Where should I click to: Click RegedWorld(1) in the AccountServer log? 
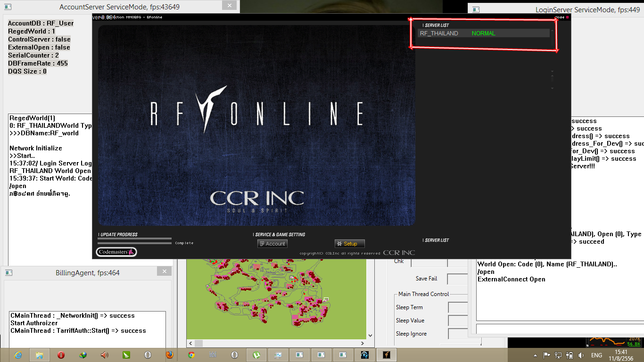[x=32, y=118]
